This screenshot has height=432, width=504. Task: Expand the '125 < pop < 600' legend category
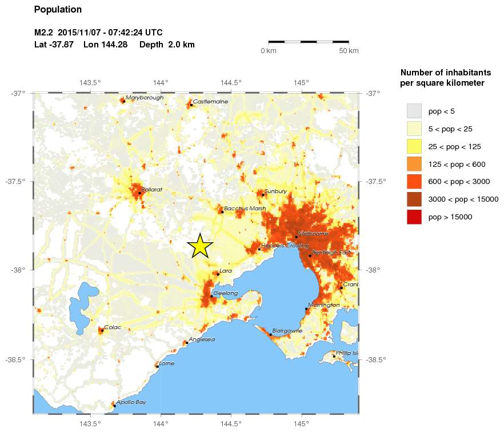[414, 164]
